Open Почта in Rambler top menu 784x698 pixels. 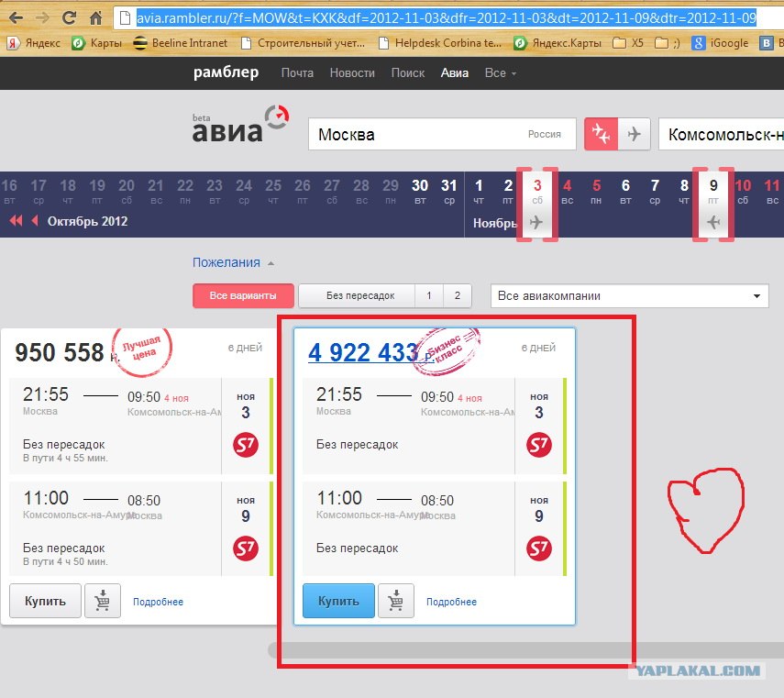[297, 73]
